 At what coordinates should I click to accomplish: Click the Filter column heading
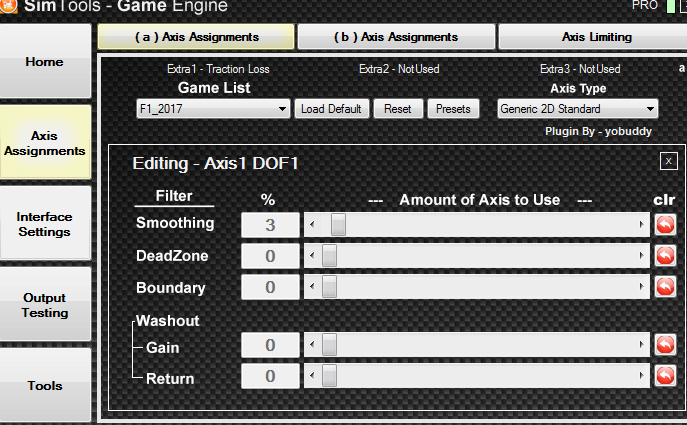tap(174, 195)
